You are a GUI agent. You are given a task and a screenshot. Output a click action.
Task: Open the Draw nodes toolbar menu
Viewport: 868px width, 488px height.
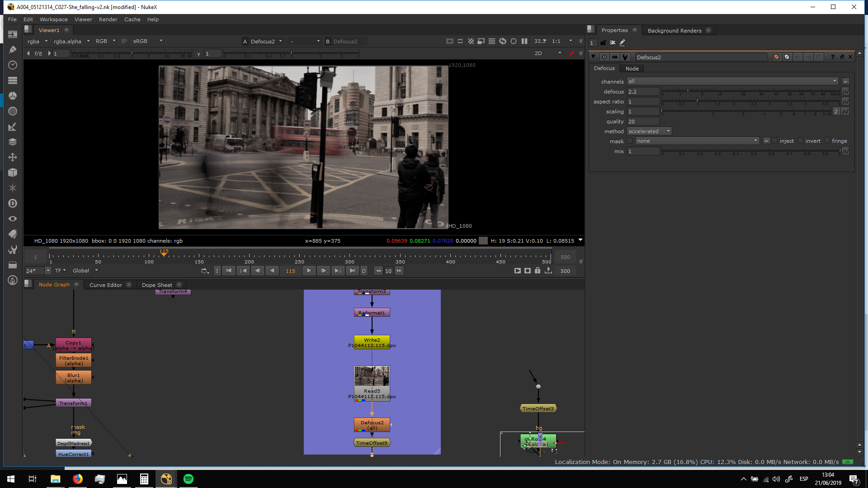click(x=13, y=50)
